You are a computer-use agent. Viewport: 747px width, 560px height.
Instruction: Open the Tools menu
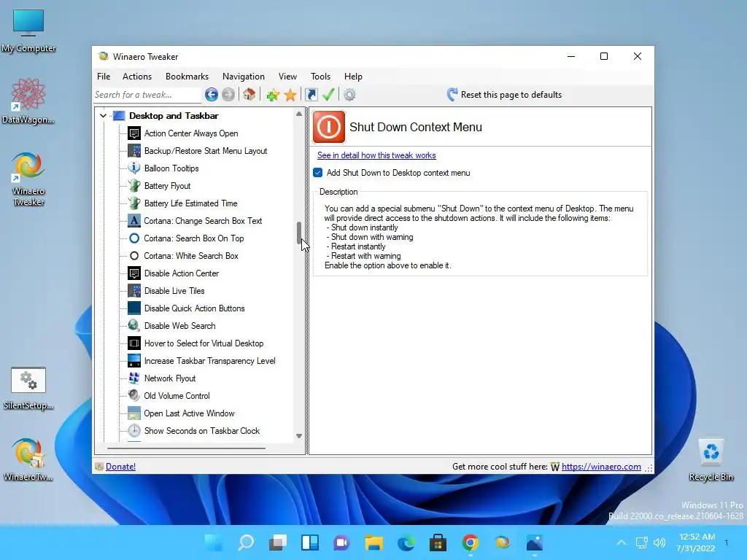321,77
